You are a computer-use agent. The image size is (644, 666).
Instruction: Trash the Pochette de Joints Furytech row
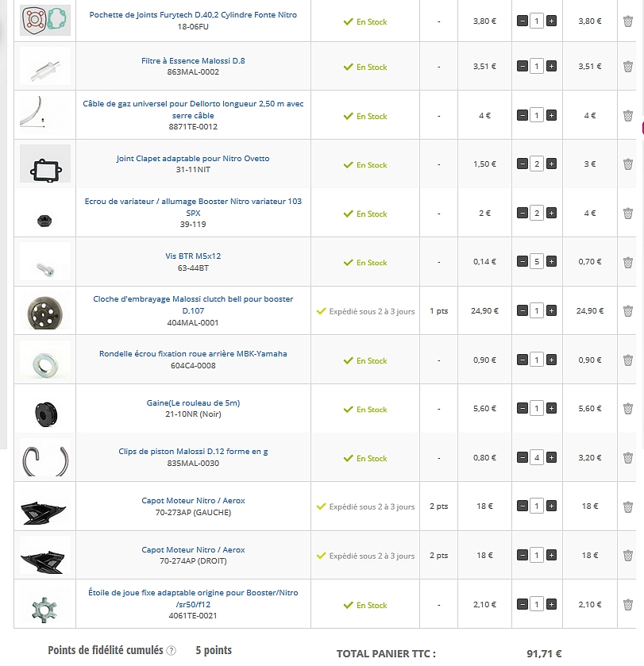click(x=628, y=21)
